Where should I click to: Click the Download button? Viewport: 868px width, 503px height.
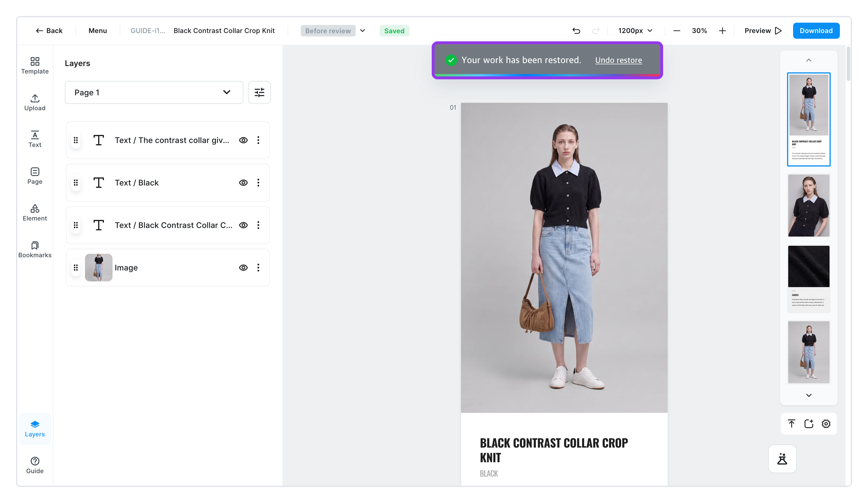(x=816, y=31)
